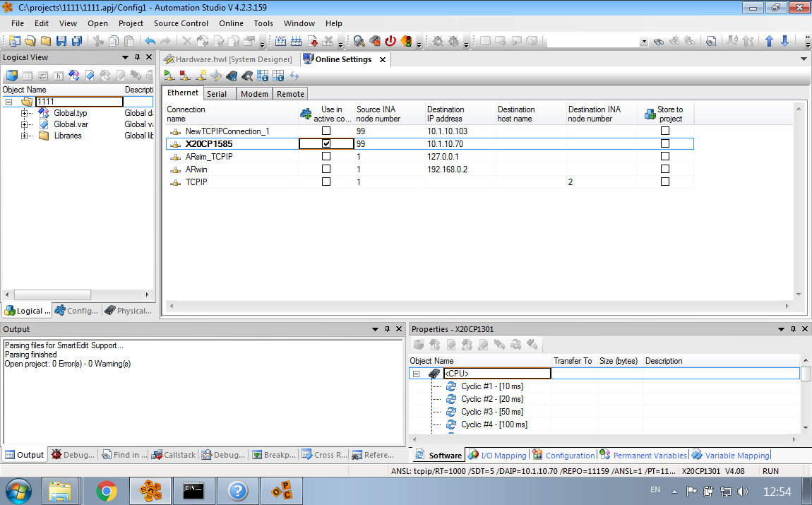Collapse the <CPU> node in Properties
Image resolution: width=812 pixels, height=505 pixels.
416,374
